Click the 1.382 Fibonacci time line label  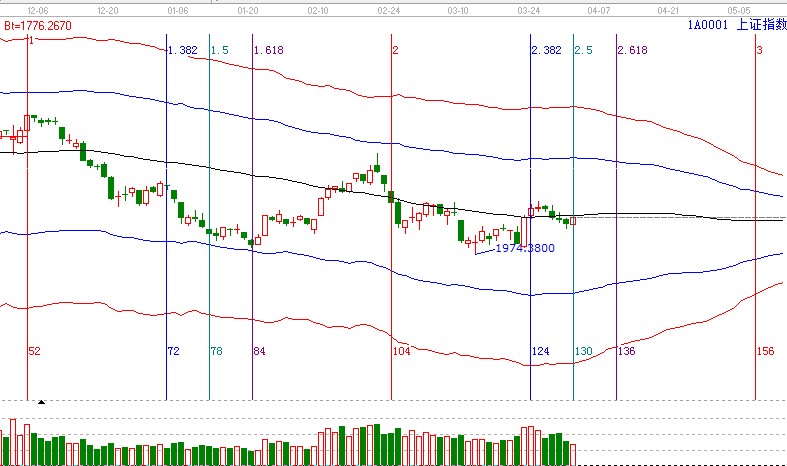coord(182,50)
